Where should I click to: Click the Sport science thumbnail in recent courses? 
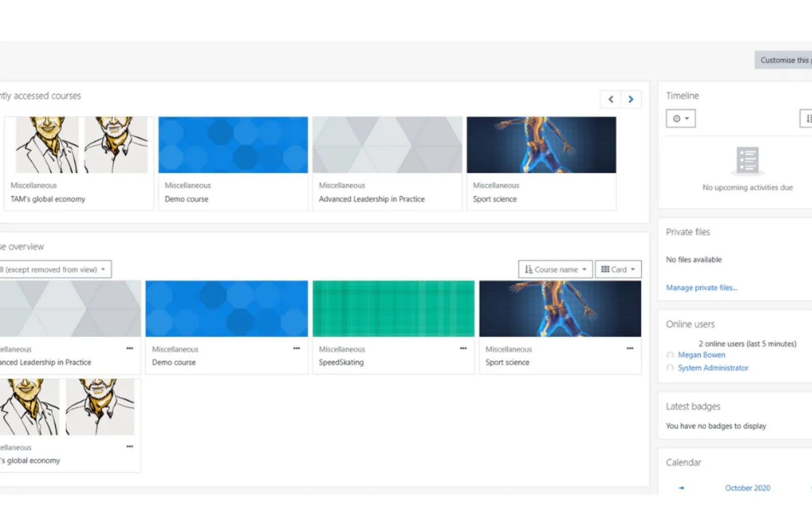tap(542, 145)
